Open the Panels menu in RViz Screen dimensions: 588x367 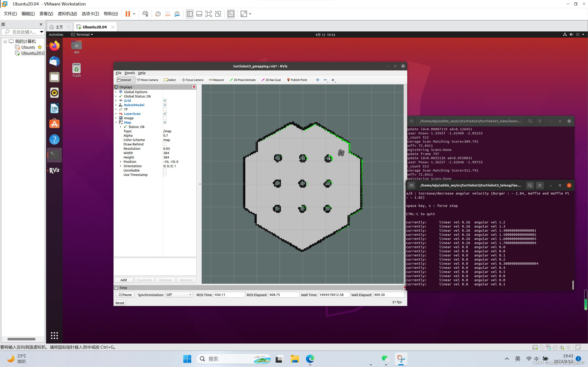(130, 72)
